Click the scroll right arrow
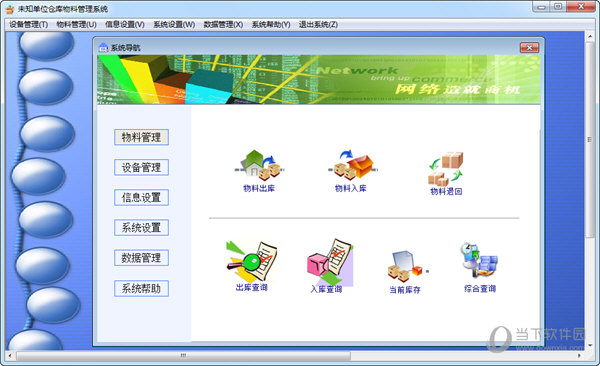This screenshot has width=600, height=366. coord(579,356)
